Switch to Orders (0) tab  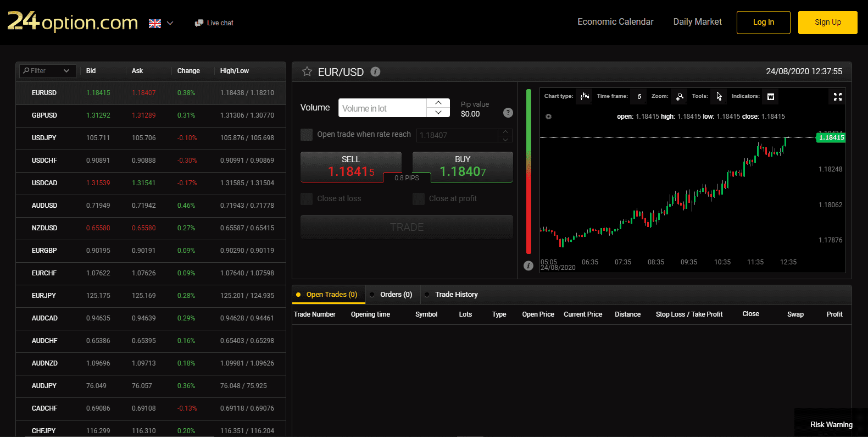[392, 295]
